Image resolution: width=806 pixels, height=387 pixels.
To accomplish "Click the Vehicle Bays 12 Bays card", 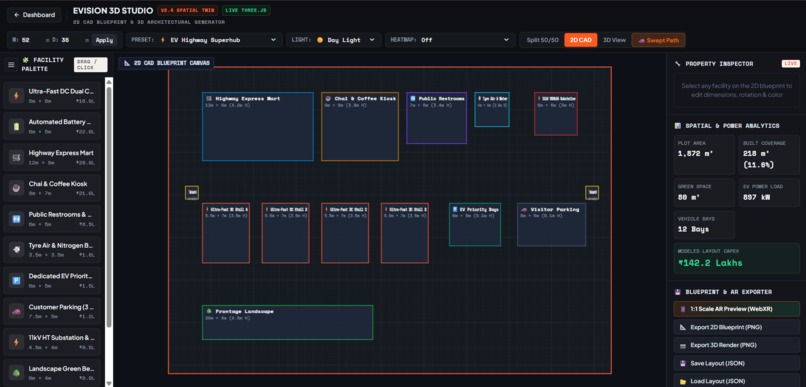I will [704, 225].
